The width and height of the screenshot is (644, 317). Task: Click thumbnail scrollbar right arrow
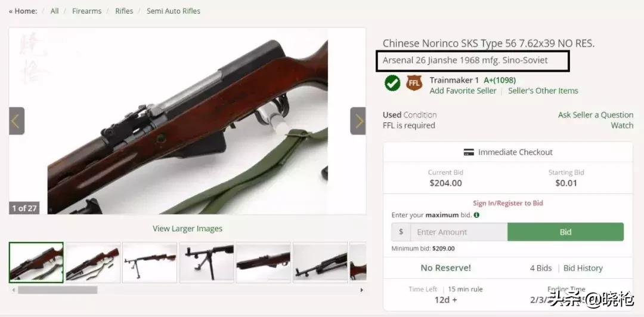coord(361,290)
